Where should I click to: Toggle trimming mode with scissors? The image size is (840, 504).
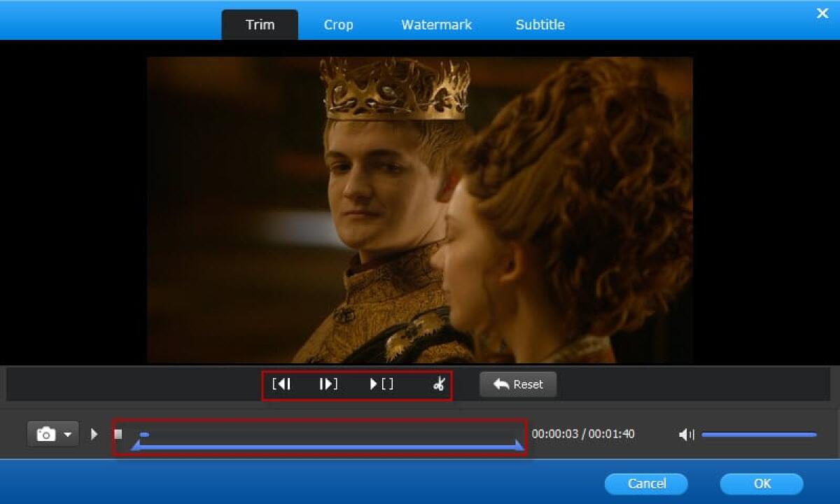coord(440,384)
